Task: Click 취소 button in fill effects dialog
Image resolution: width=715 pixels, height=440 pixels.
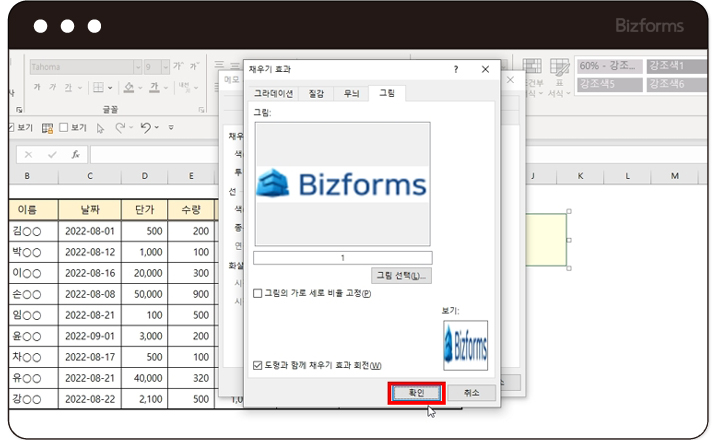Action: (x=471, y=393)
